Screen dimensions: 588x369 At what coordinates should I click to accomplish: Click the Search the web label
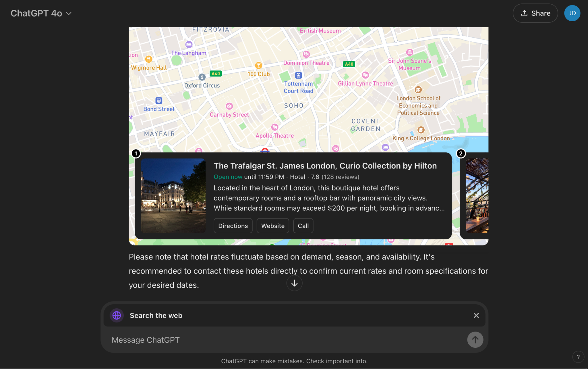[156, 316]
